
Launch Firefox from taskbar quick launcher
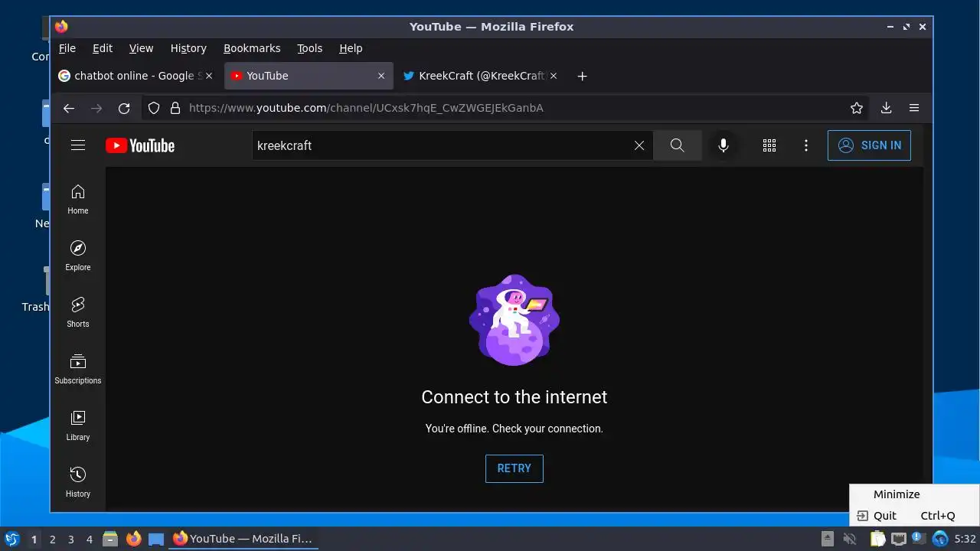(134, 539)
